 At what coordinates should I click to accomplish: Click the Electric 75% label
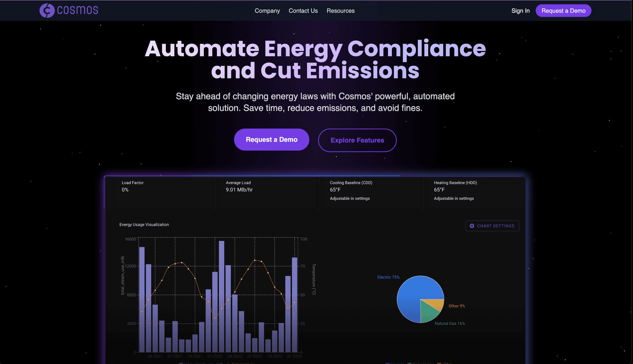click(x=388, y=277)
